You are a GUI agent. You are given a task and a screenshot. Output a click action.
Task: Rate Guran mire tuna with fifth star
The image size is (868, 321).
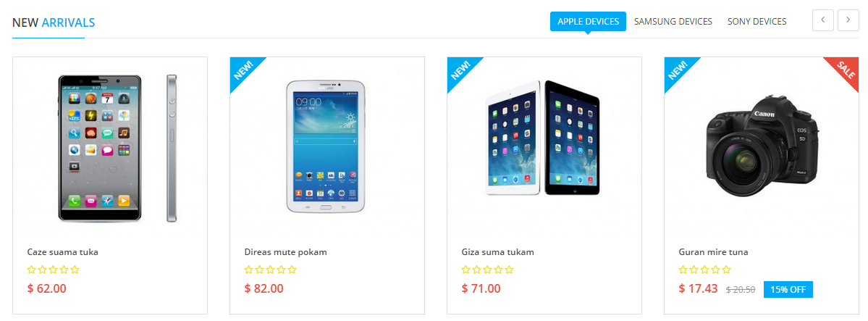point(726,270)
